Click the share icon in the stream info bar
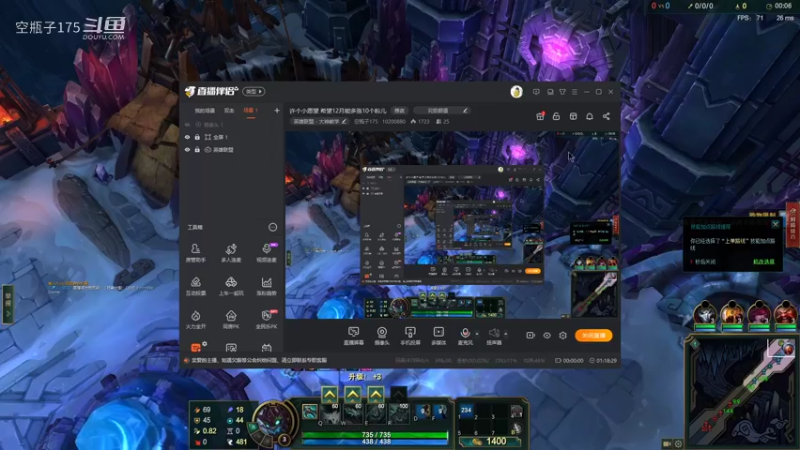Image resolution: width=800 pixels, height=450 pixels. [606, 116]
